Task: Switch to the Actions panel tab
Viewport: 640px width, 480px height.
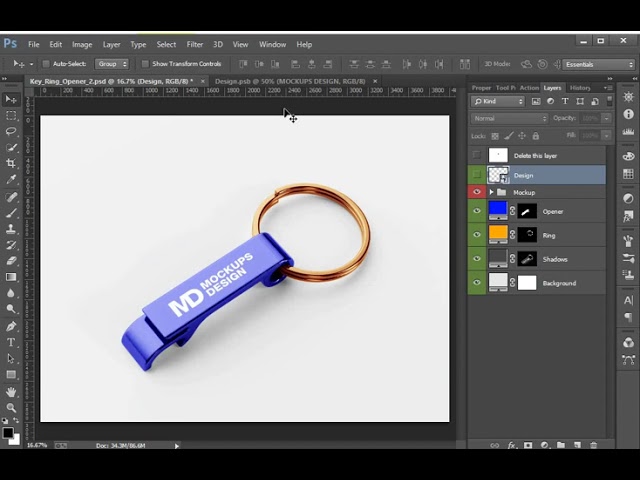Action: click(529, 88)
